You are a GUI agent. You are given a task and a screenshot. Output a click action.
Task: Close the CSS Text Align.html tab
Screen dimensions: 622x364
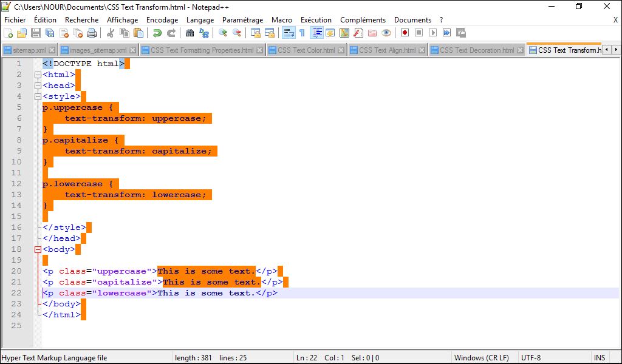pos(422,50)
